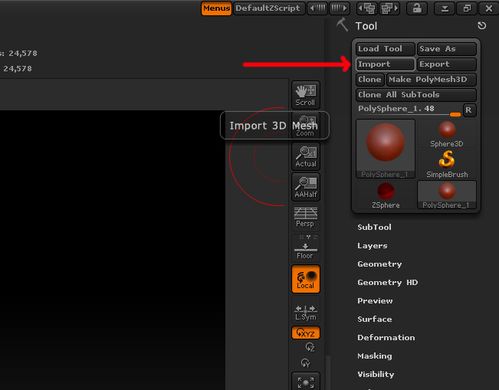Select the large PolySphere_1 current tool thumbnail
This screenshot has width=499, height=390.
386,149
